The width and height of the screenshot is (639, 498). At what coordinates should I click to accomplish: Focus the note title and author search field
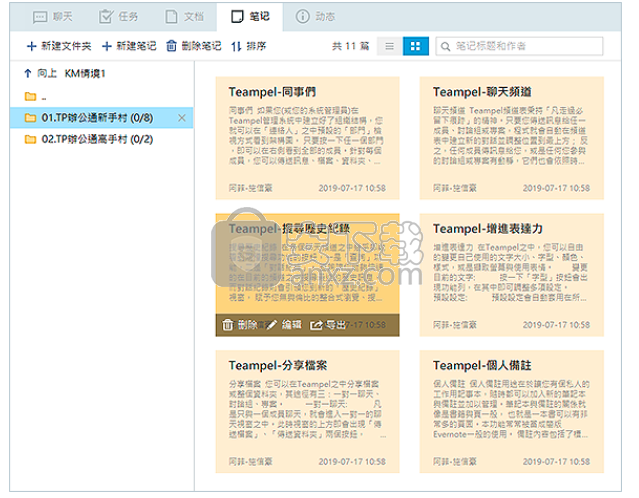pos(519,46)
